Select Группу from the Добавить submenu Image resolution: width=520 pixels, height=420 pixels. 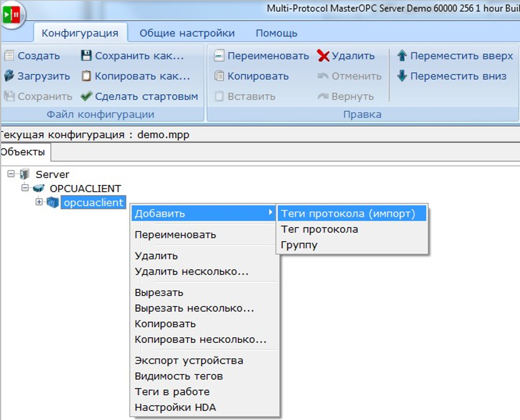tap(299, 245)
